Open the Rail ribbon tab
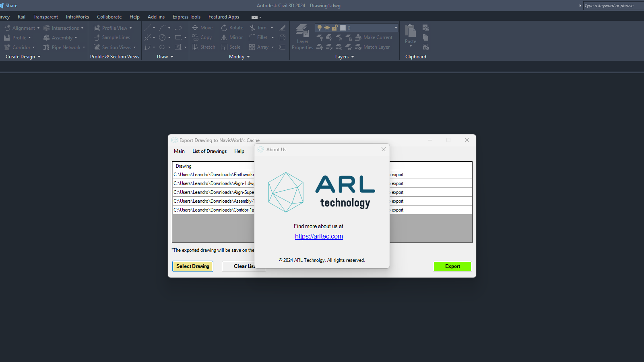 21,17
